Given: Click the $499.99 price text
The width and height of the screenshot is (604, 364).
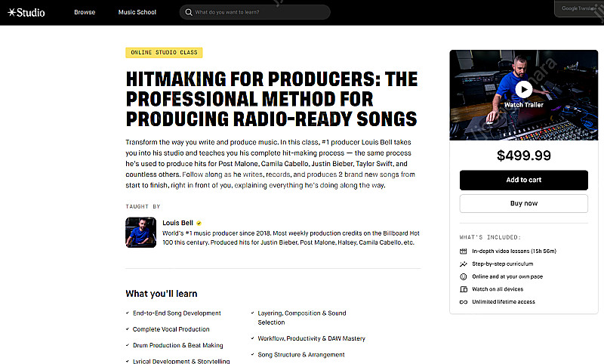Looking at the screenshot, I should click(x=523, y=156).
